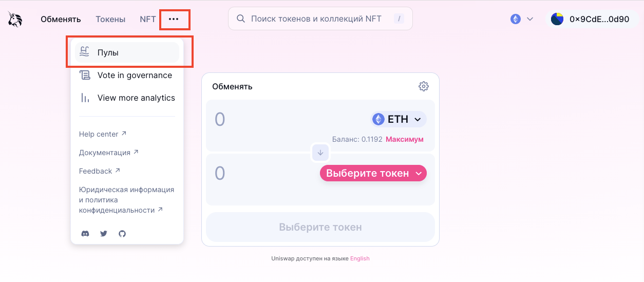Switch language via English link
644x282 pixels.
(360, 258)
